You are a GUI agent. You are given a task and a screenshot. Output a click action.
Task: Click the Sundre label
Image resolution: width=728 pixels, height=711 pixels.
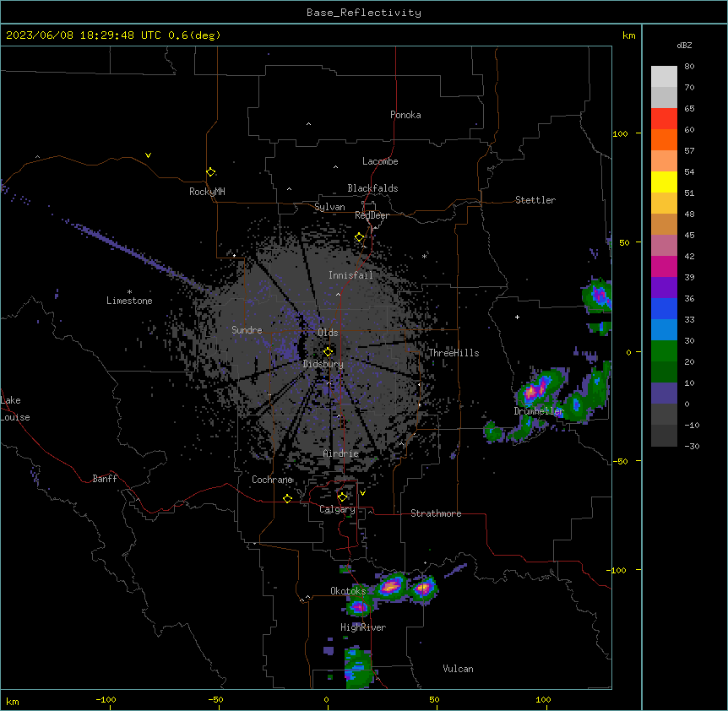coord(247,330)
